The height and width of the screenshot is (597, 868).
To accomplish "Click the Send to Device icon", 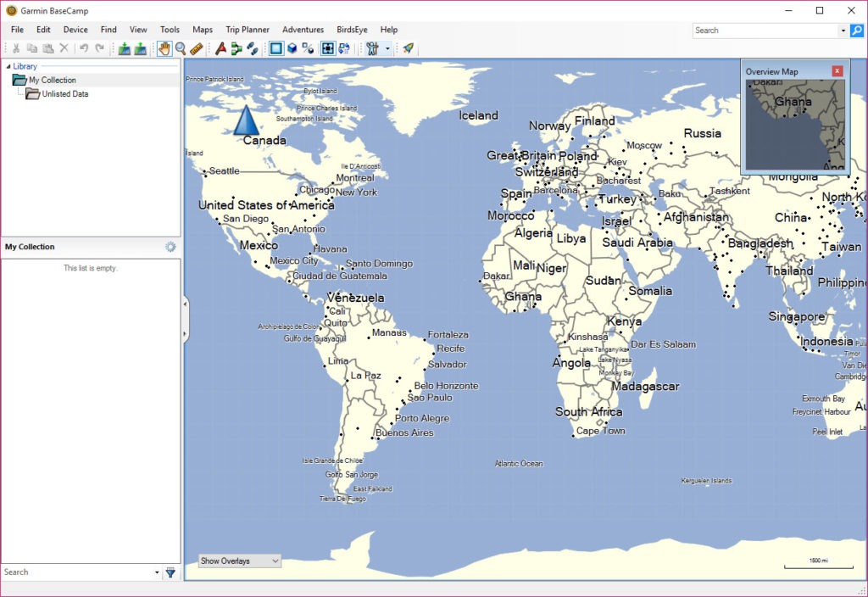I will [x=125, y=48].
